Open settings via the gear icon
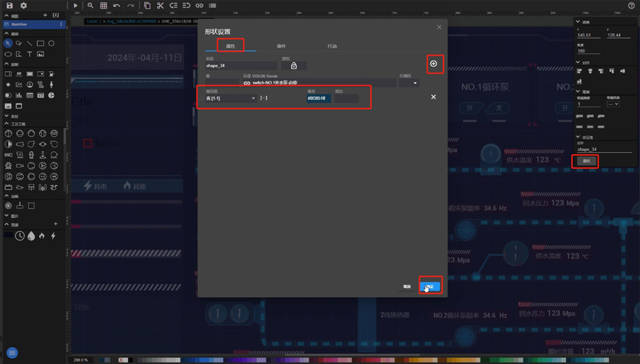Image resolution: width=640 pixels, height=364 pixels. coord(24,6)
